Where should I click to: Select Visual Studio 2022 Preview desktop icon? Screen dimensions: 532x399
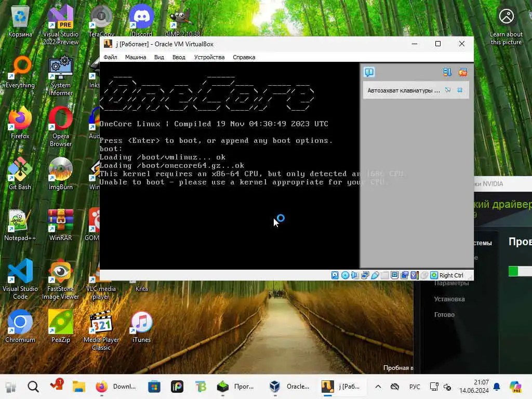60,24
